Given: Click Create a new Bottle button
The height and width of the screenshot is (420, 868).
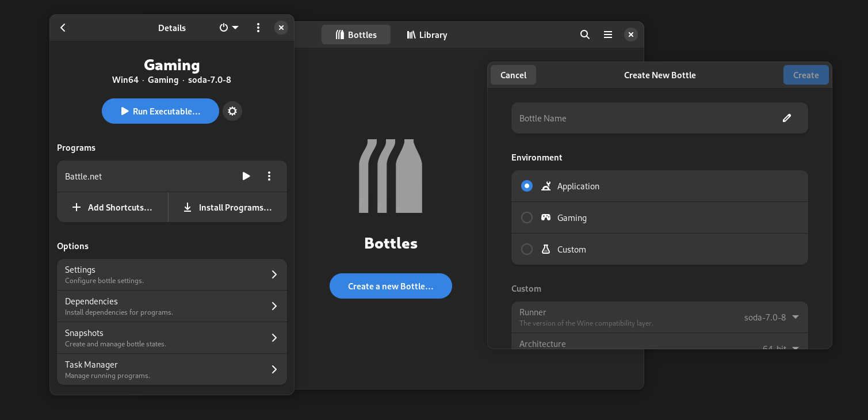Looking at the screenshot, I should click(x=391, y=286).
